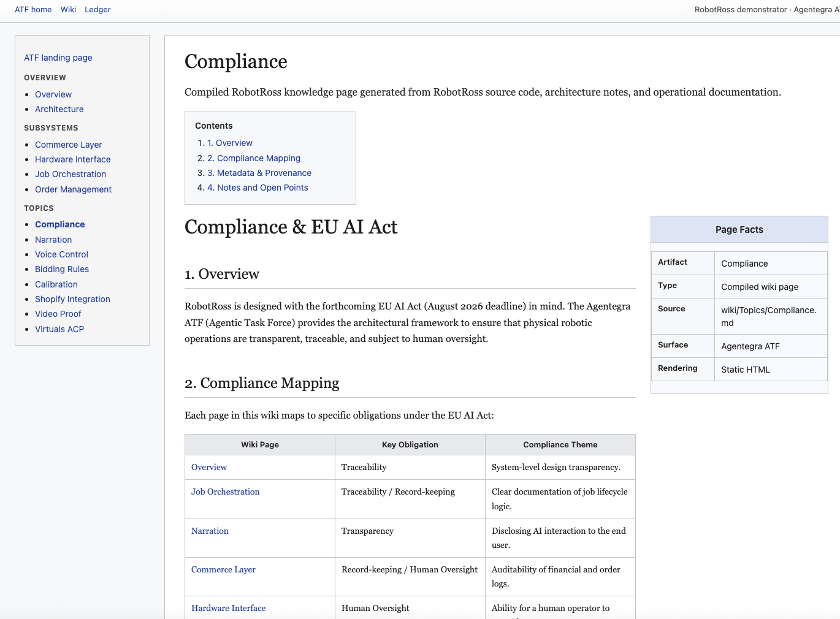Open 4. Notes and Open Points contents entry
Viewport: 840px width, 619px height.
[257, 188]
